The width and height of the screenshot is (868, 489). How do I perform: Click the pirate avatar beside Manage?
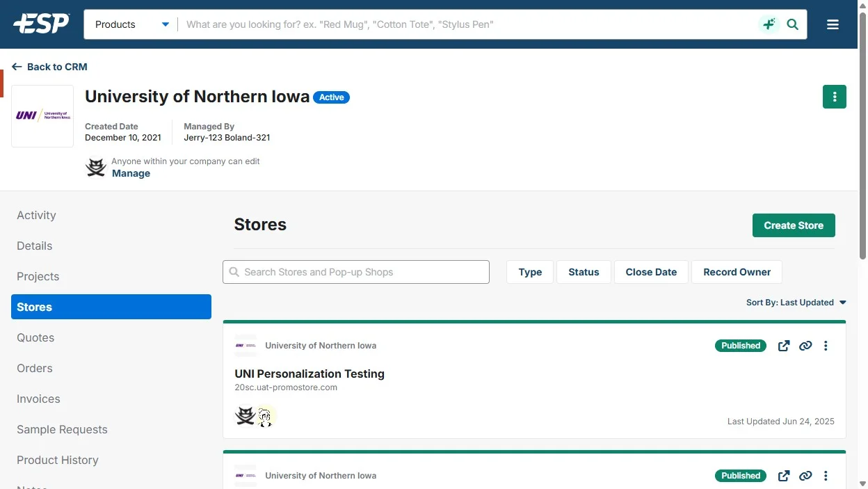coord(96,167)
